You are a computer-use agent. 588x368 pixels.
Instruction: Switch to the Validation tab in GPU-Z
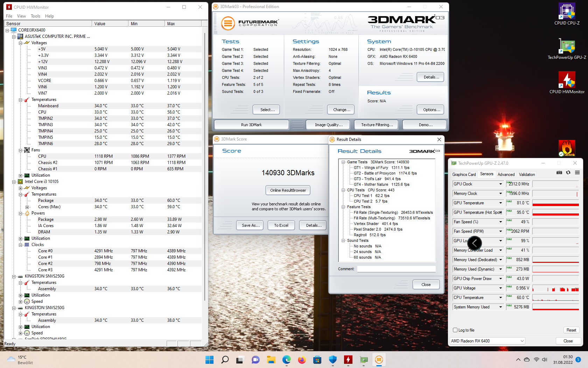click(527, 175)
